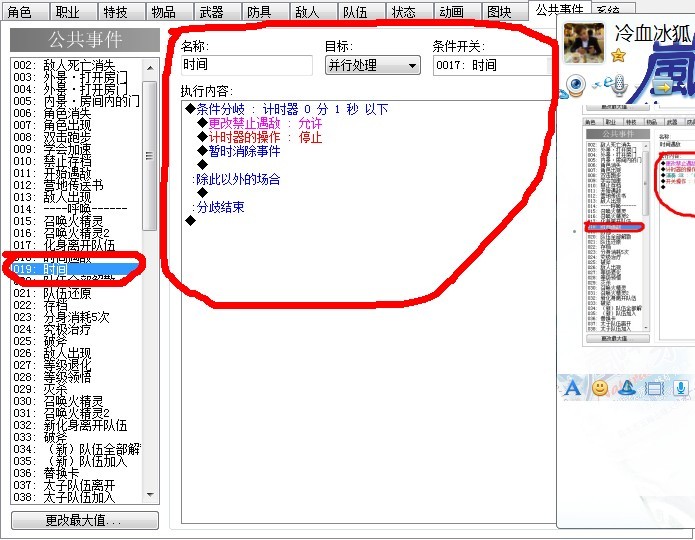Click the list scrollbar up arrow
This screenshot has width=695, height=540.
(150, 68)
